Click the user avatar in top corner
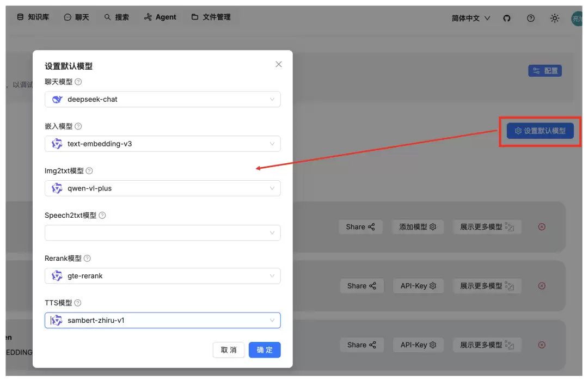Screen dimensions: 588x380 577,19
